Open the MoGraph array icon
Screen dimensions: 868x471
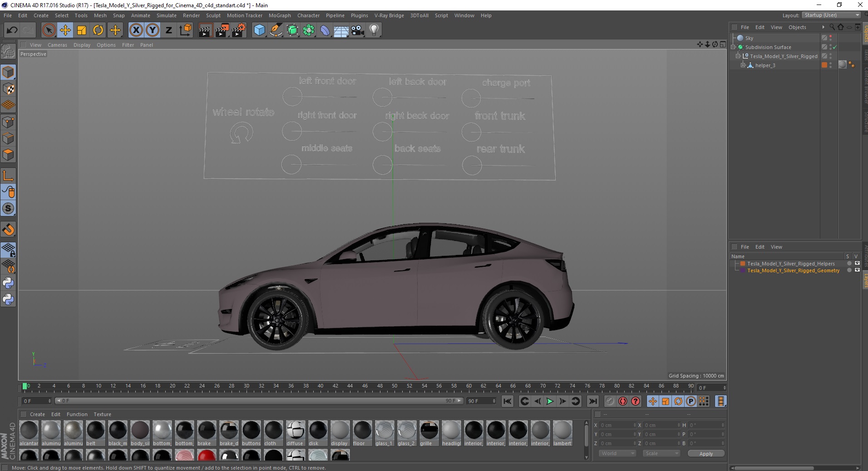(309, 30)
